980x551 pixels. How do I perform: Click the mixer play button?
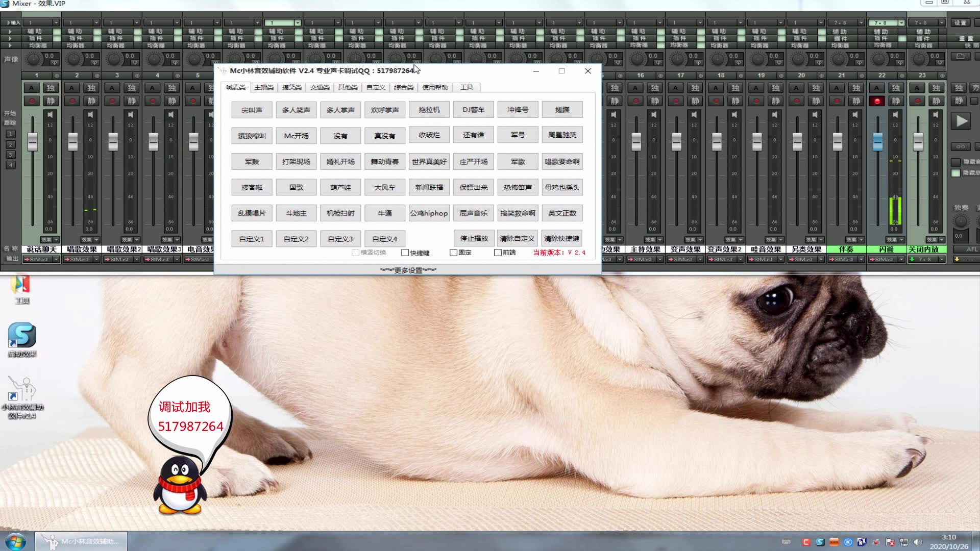click(x=961, y=121)
